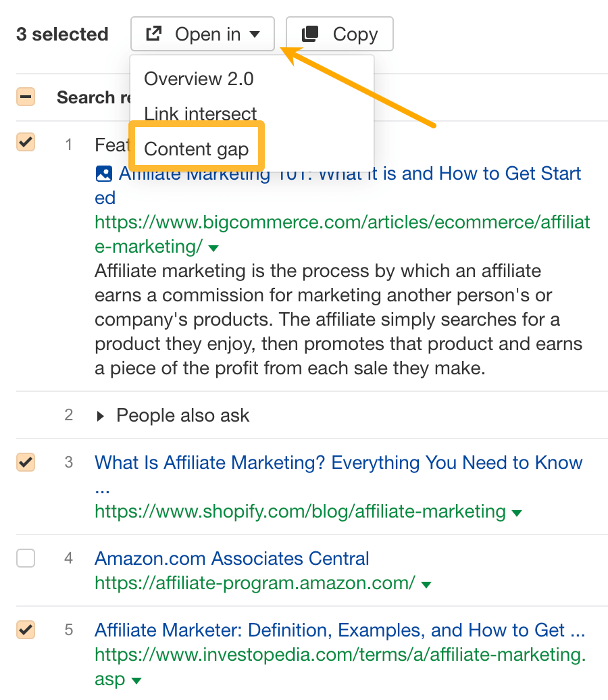This screenshot has height=700, width=608.
Task: Click the Copy button
Action: (339, 33)
